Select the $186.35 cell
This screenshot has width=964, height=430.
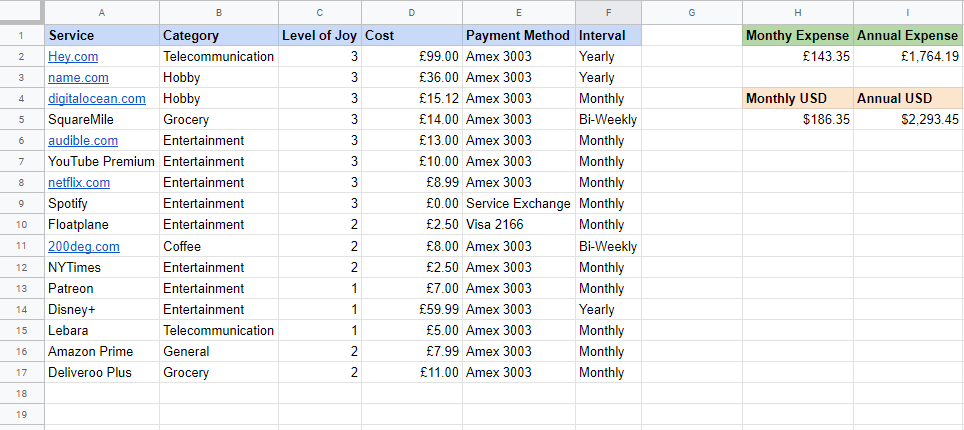(x=797, y=119)
